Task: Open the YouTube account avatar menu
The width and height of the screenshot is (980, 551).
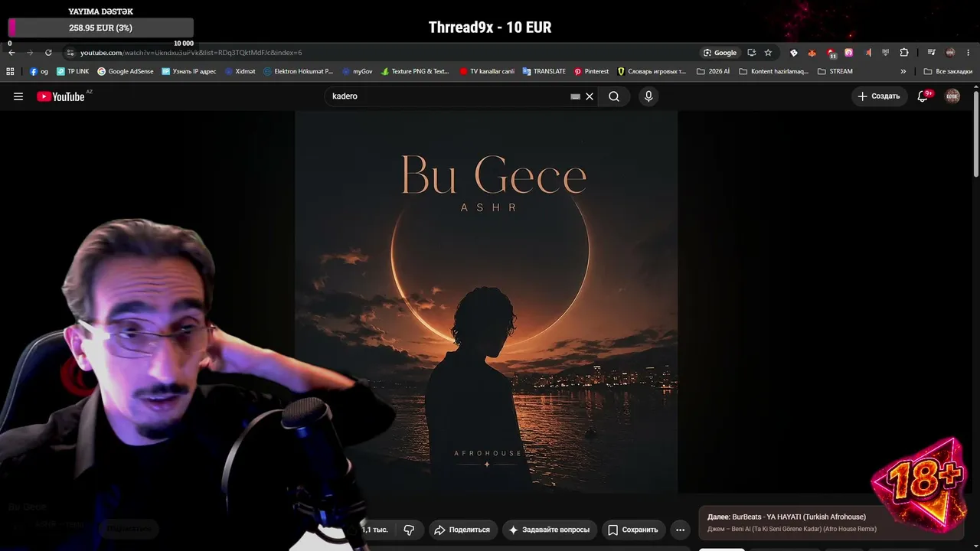Action: click(952, 96)
